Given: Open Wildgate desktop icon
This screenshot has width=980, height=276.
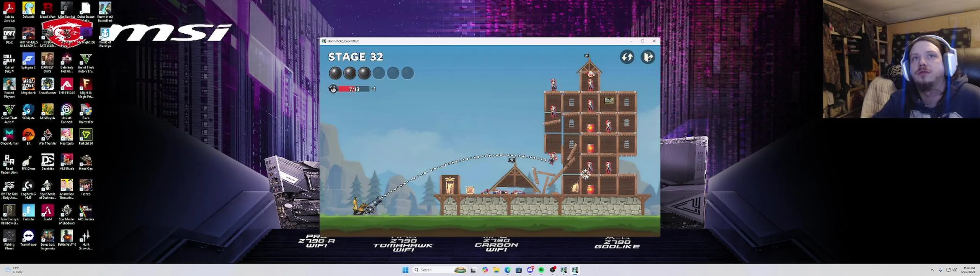Looking at the screenshot, I should [x=28, y=112].
